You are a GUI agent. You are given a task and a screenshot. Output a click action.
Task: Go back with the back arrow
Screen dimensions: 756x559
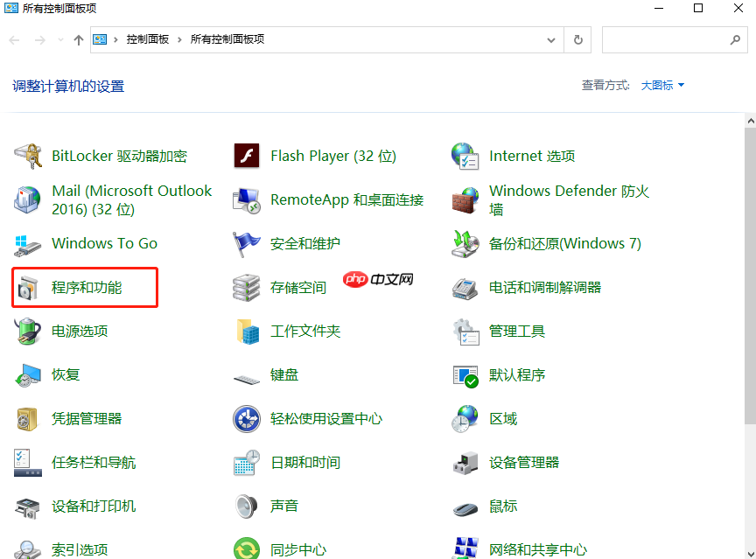15,40
